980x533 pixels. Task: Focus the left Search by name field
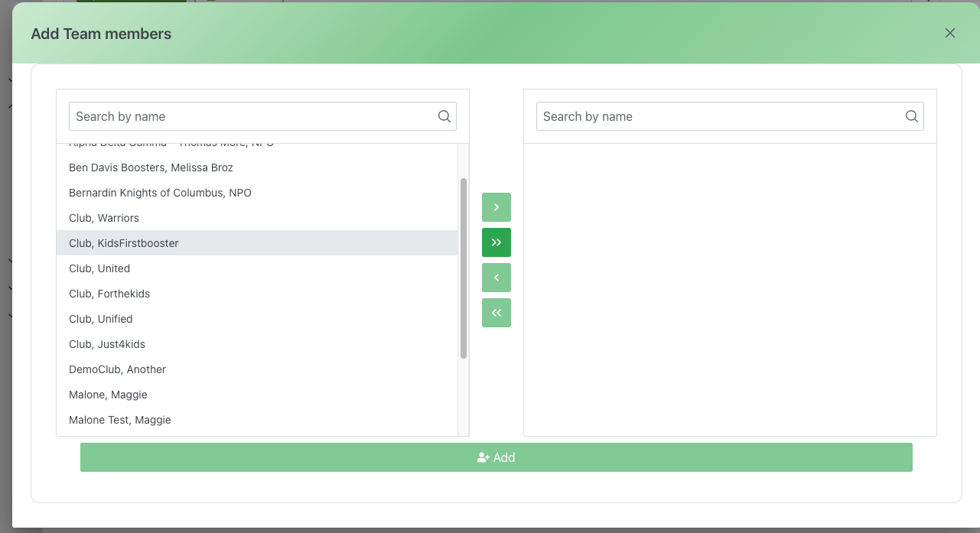pyautogui.click(x=252, y=116)
